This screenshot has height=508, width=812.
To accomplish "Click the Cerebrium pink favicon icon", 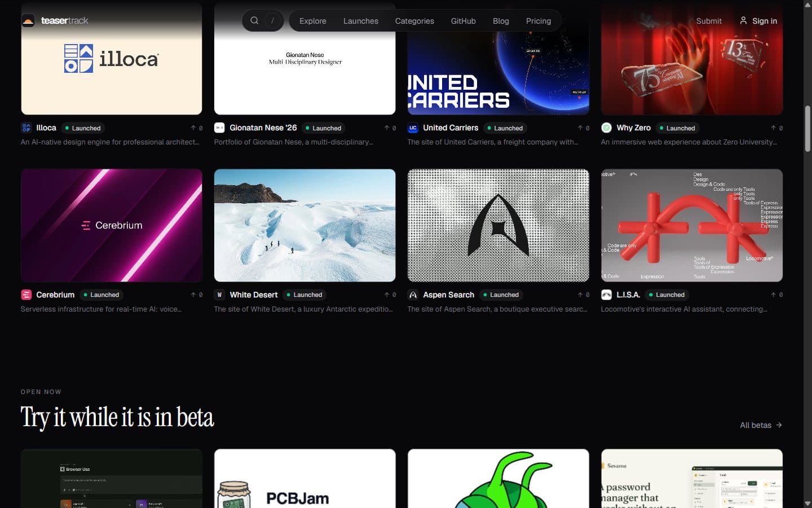I will (26, 295).
